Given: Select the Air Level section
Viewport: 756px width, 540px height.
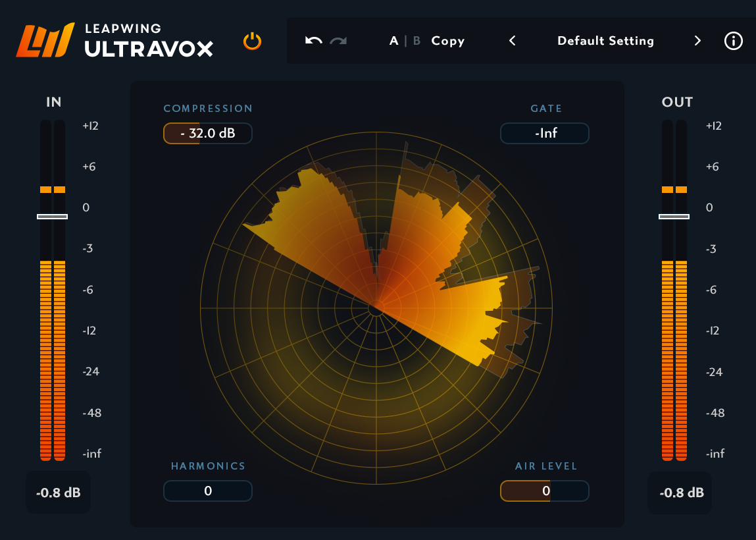Looking at the screenshot, I should pos(545,466).
